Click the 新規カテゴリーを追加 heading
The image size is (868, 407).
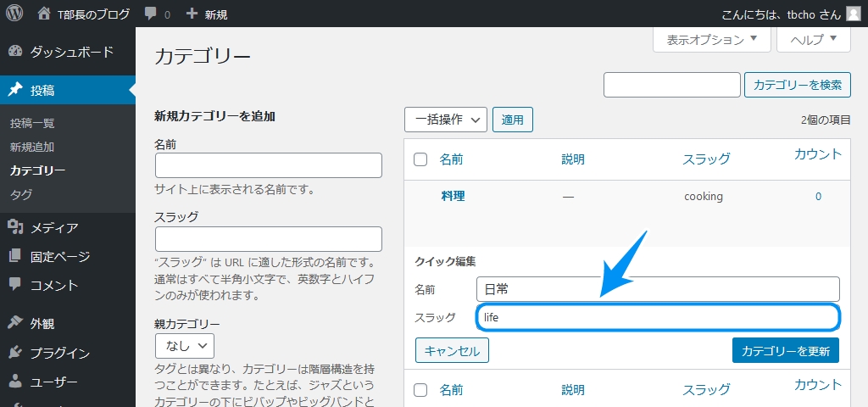tap(214, 116)
